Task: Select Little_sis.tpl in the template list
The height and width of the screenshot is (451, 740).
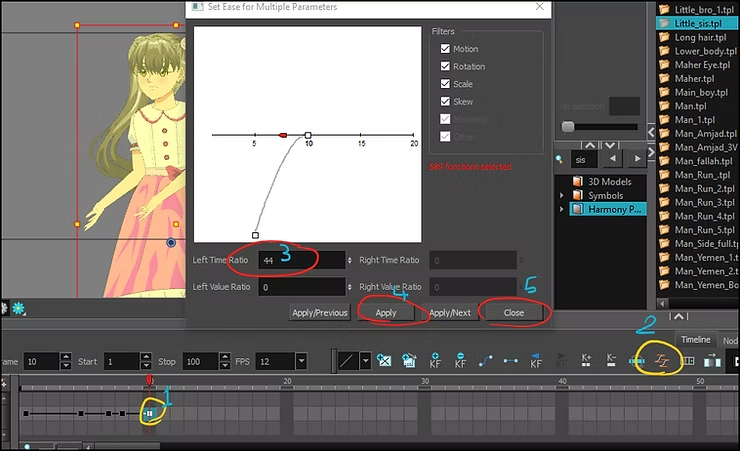Action: point(698,23)
